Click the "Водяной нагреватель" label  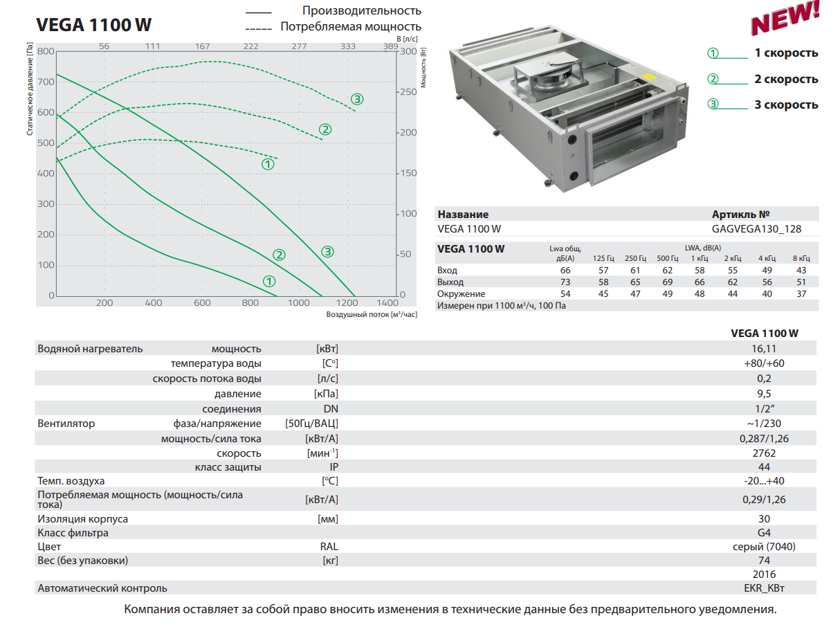(90, 349)
